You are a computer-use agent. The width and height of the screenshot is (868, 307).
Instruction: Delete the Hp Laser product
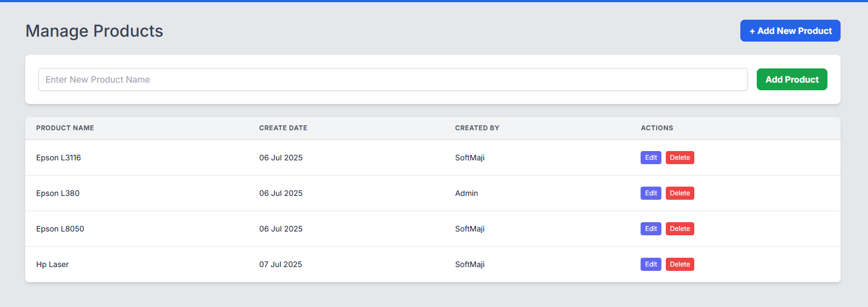(x=679, y=264)
